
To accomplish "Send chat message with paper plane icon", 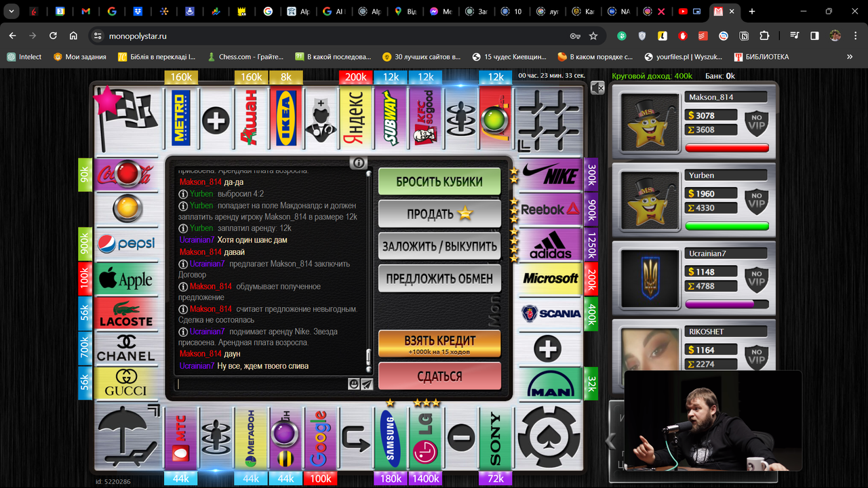I will coord(367,384).
